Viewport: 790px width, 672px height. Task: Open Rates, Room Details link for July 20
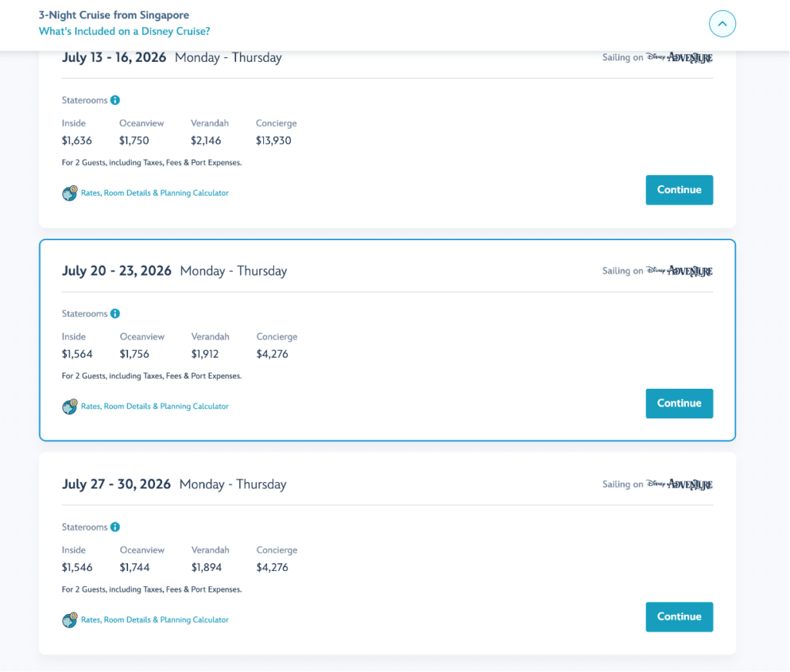[154, 407]
